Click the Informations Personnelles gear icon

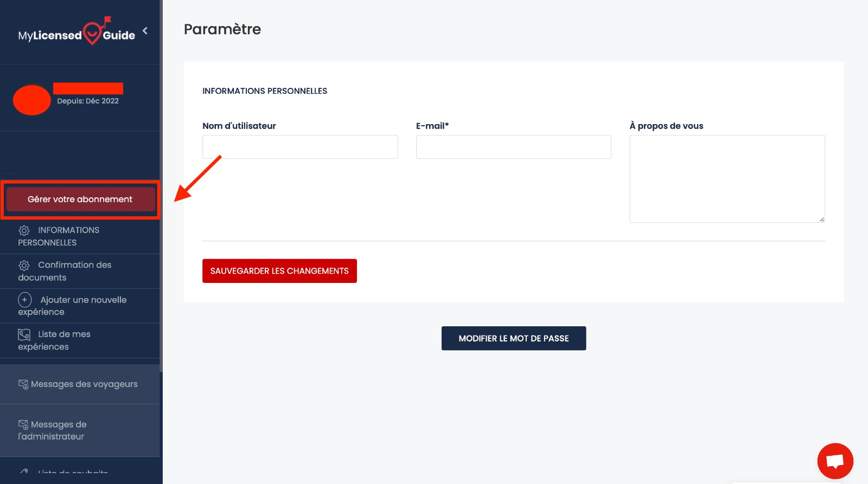tap(24, 230)
